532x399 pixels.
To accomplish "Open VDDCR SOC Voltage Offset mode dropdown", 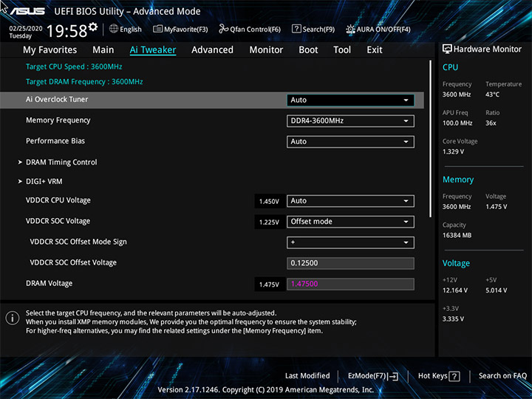I will pyautogui.click(x=350, y=222).
